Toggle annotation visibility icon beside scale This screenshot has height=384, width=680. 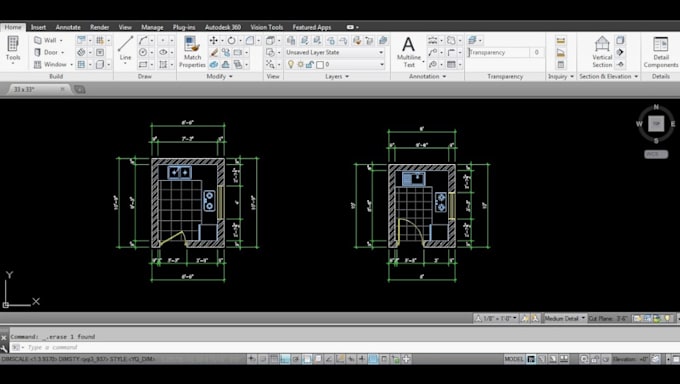[x=525, y=318]
